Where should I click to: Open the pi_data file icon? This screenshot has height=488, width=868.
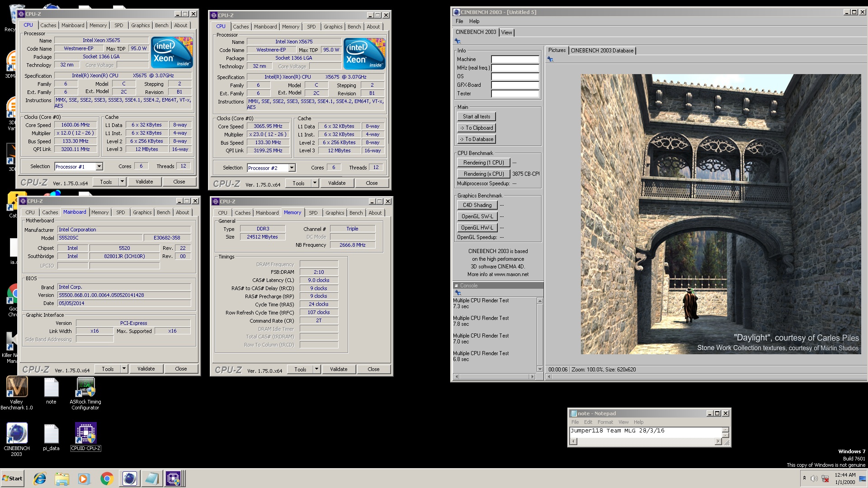[x=51, y=437]
